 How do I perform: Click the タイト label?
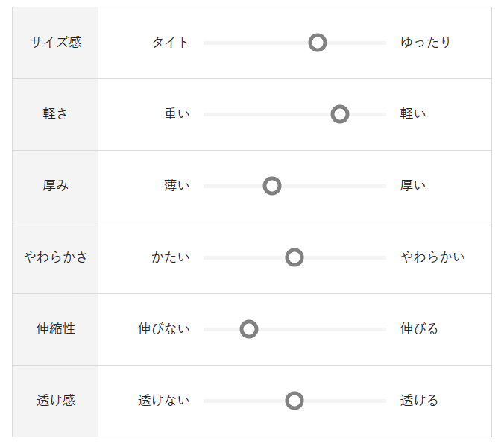click(x=171, y=43)
